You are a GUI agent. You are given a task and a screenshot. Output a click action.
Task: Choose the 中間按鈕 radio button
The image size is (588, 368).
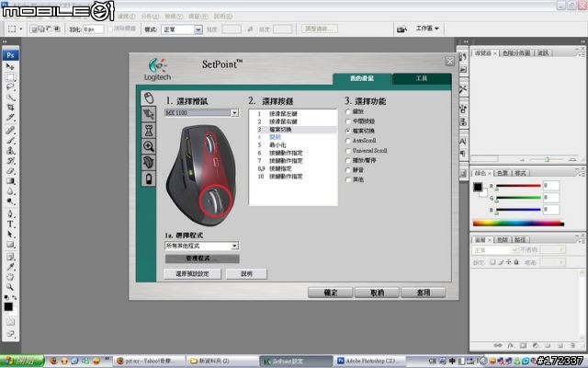[x=348, y=121]
